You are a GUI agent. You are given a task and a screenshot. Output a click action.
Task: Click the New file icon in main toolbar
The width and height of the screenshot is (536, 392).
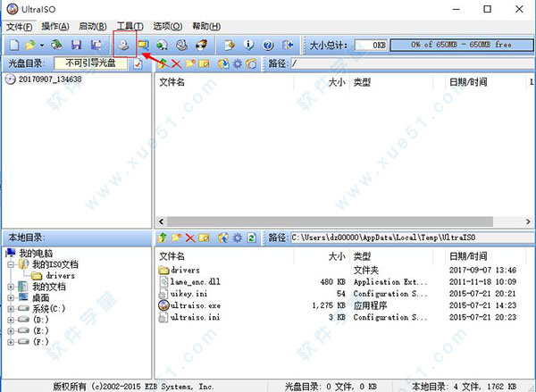(13, 44)
